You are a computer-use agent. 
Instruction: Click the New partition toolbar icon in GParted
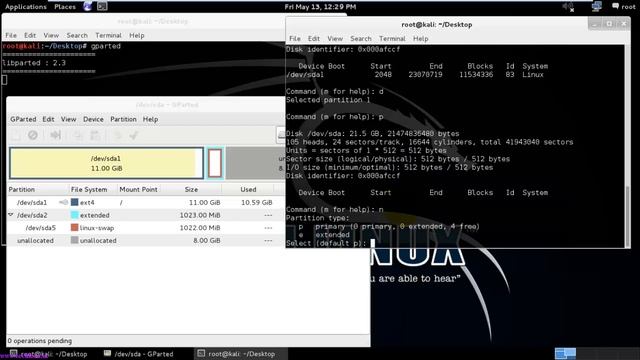pyautogui.click(x=16, y=135)
